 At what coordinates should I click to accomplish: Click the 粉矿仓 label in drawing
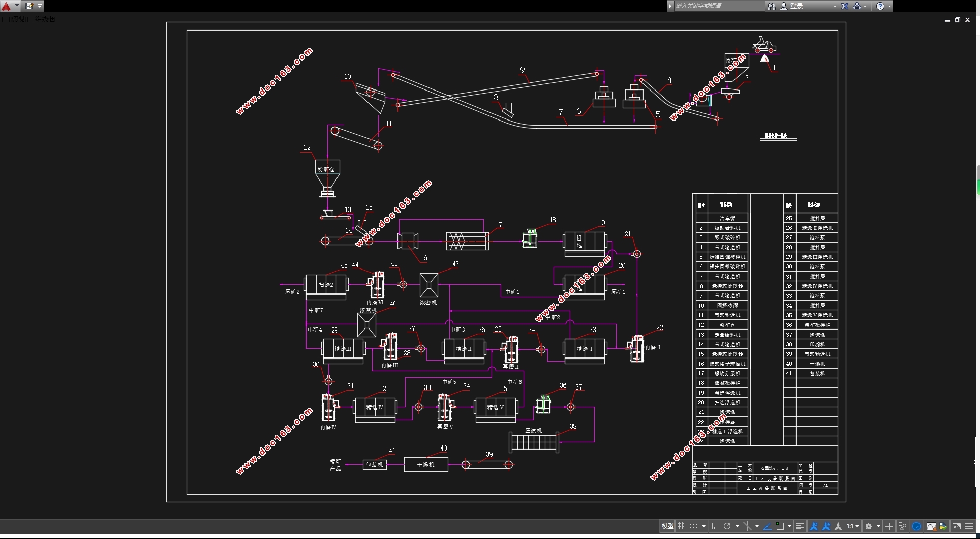tap(326, 169)
